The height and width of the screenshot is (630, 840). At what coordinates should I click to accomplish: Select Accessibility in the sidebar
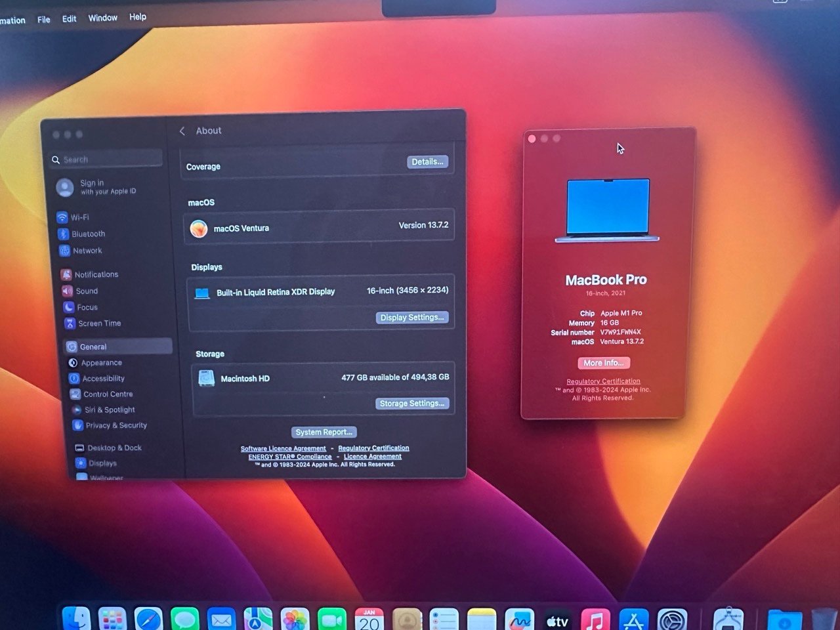tap(96, 378)
